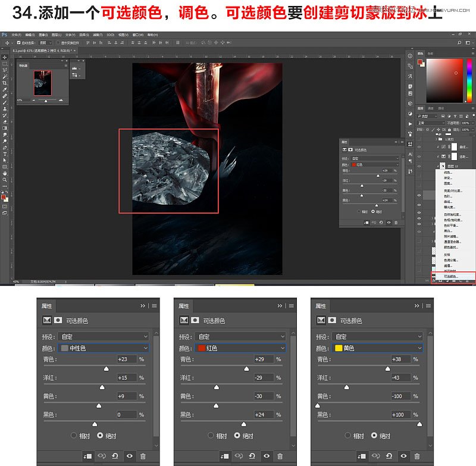Open the 颜色 dropdown showing 黄色
This screenshot has width=476, height=466.
click(377, 348)
